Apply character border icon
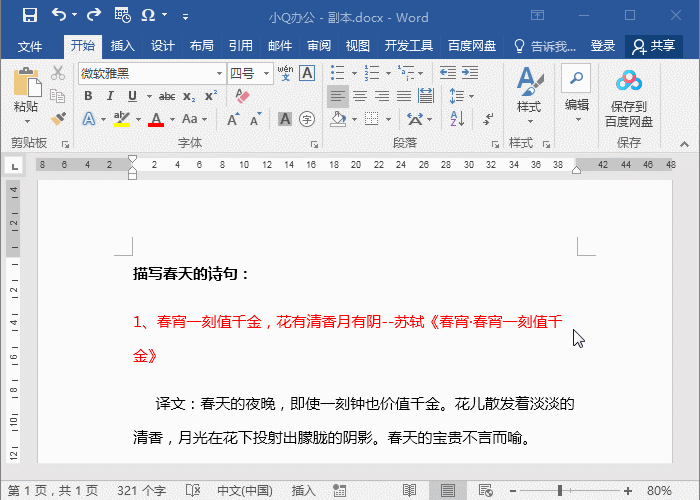 click(x=307, y=73)
